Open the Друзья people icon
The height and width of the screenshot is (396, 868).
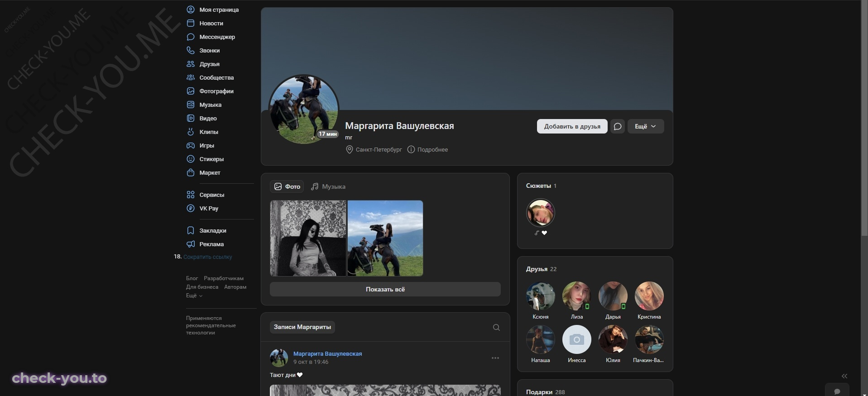[x=191, y=64]
